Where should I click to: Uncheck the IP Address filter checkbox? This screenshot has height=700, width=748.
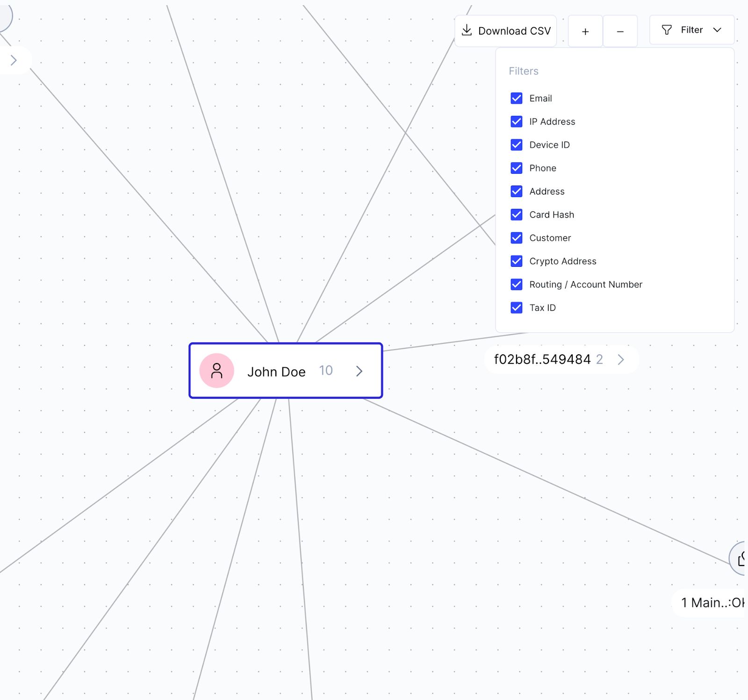click(517, 121)
